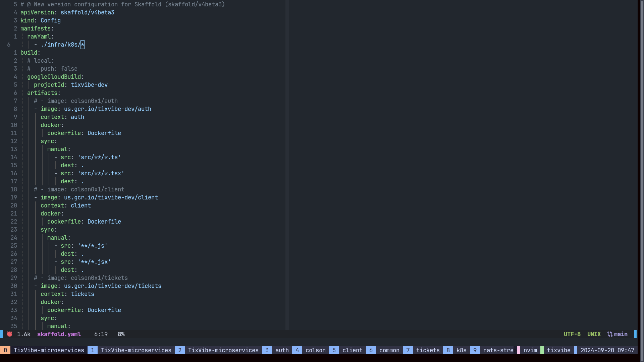644x362 pixels.
Task: Select tmux window 9 nats-stre
Action: pyautogui.click(x=498, y=350)
